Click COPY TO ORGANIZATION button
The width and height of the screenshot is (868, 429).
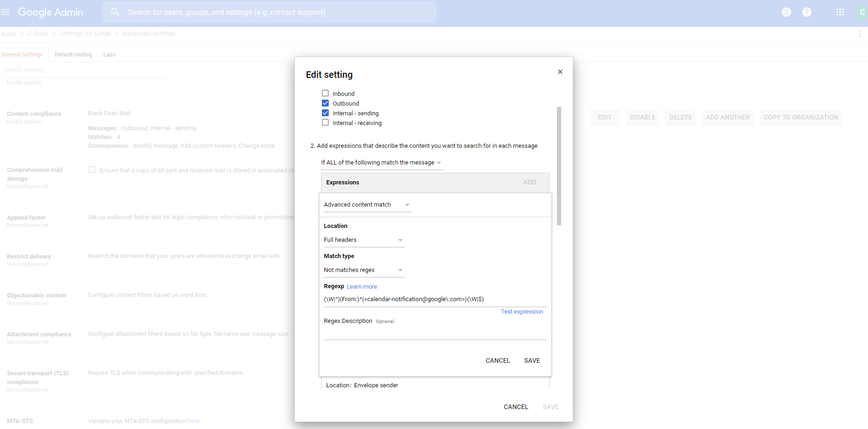[x=801, y=118]
